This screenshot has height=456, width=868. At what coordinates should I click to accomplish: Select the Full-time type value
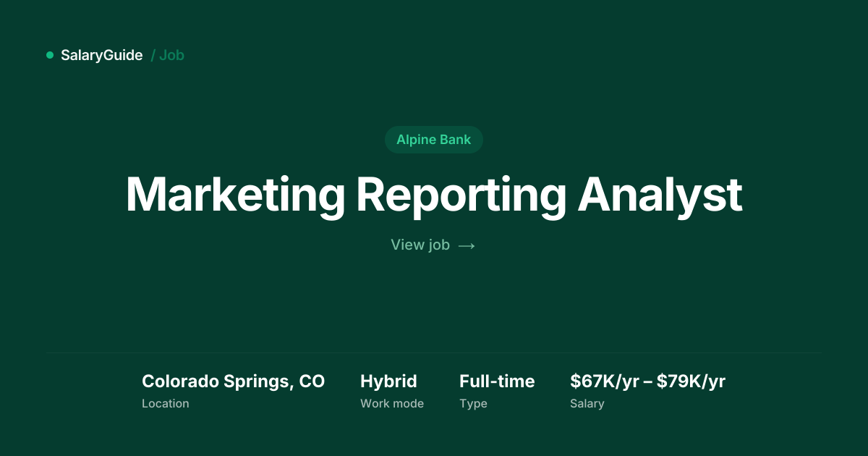pyautogui.click(x=497, y=381)
